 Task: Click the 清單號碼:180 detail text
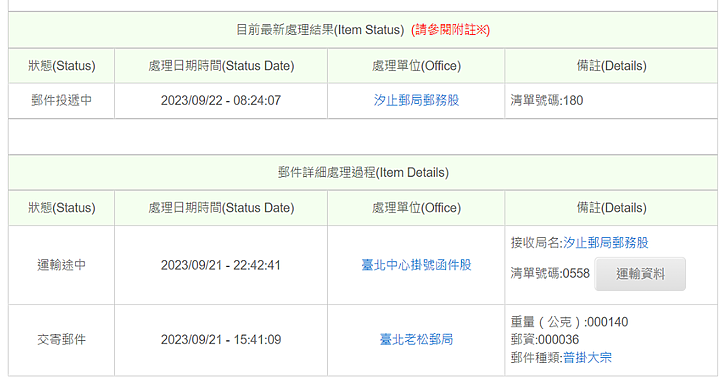546,101
